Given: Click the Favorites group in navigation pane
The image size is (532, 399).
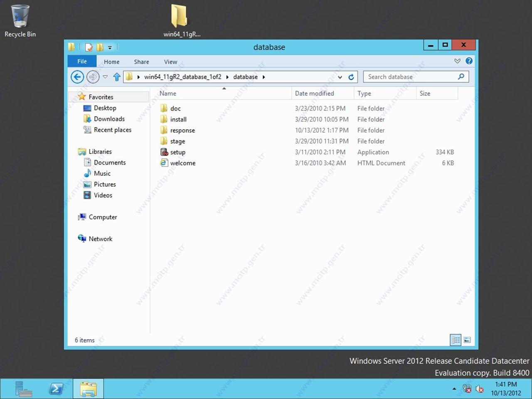Looking at the screenshot, I should [101, 97].
